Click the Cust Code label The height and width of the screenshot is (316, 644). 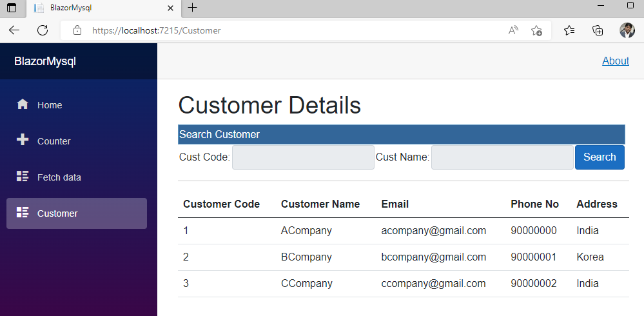[204, 157]
